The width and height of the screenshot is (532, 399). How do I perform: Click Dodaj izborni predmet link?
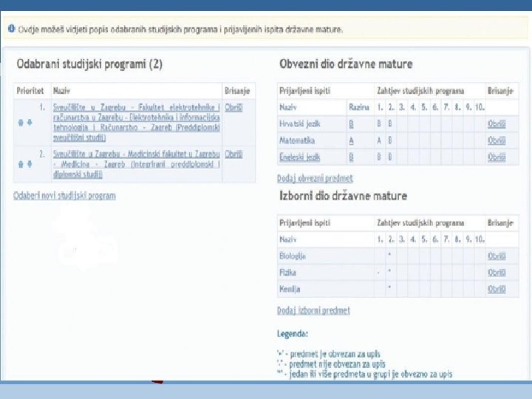click(x=313, y=310)
